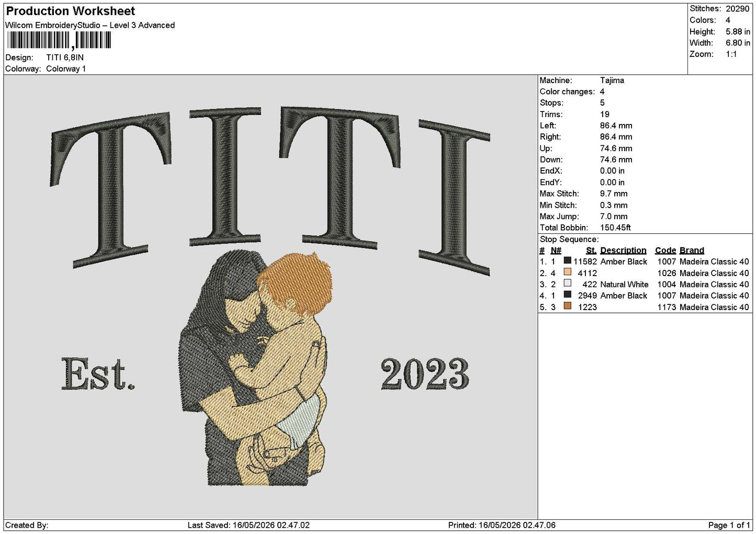Click the Stitches value '20290'
The height and width of the screenshot is (534, 756).
[737, 8]
